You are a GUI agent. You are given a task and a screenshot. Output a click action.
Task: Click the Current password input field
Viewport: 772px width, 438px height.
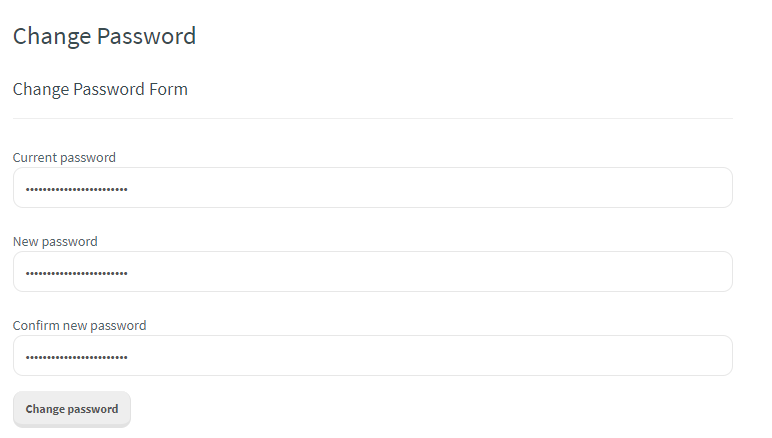pyautogui.click(x=372, y=188)
